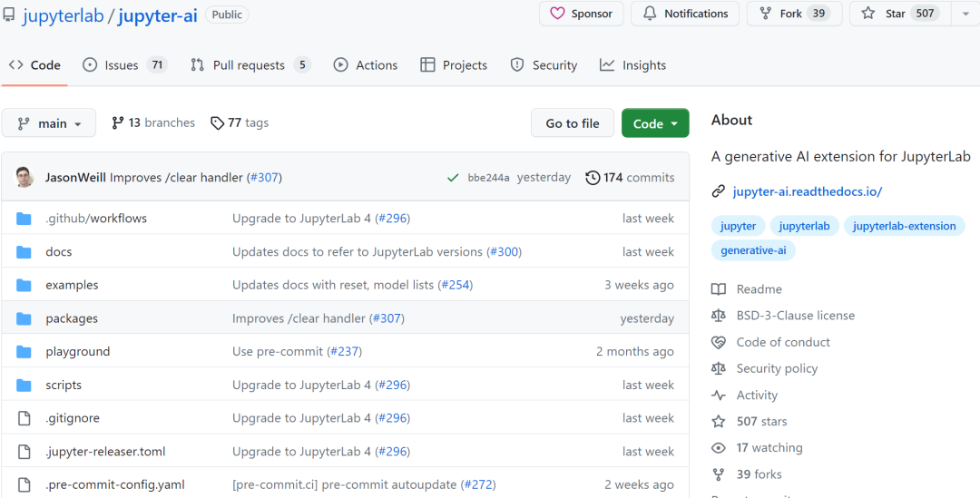Click the Go to file button
The height and width of the screenshot is (498, 980).
[573, 123]
